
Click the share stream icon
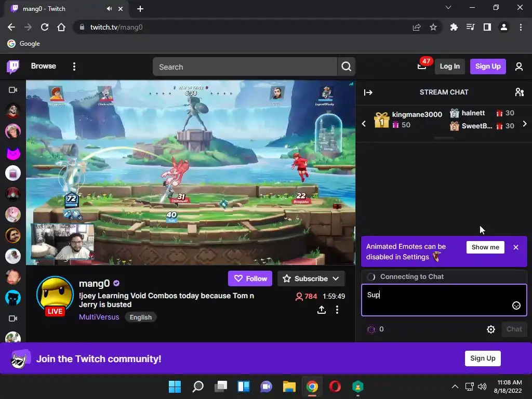tap(321, 310)
